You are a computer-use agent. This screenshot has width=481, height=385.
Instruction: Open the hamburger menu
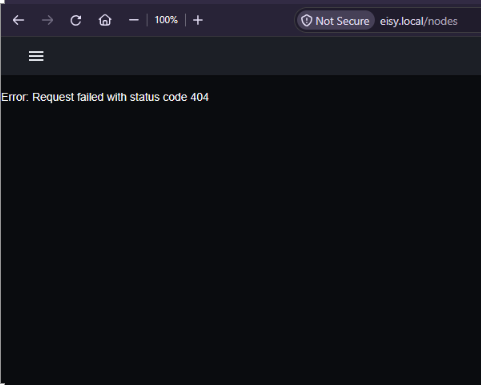tap(36, 56)
